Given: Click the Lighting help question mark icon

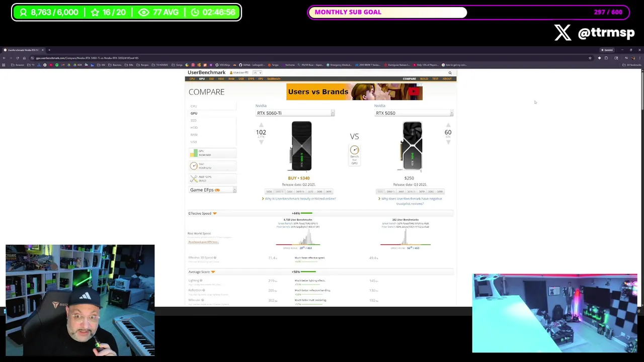Looking at the screenshot, I should tap(201, 281).
